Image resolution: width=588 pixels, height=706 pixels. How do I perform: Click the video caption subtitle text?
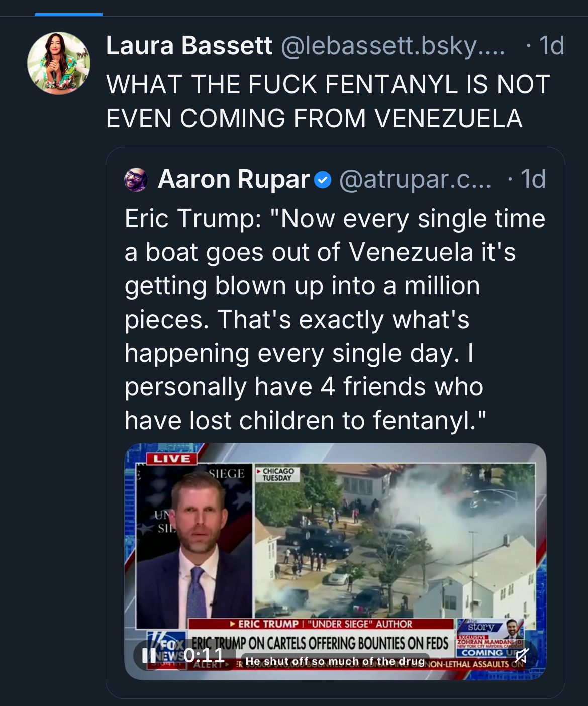tap(335, 661)
